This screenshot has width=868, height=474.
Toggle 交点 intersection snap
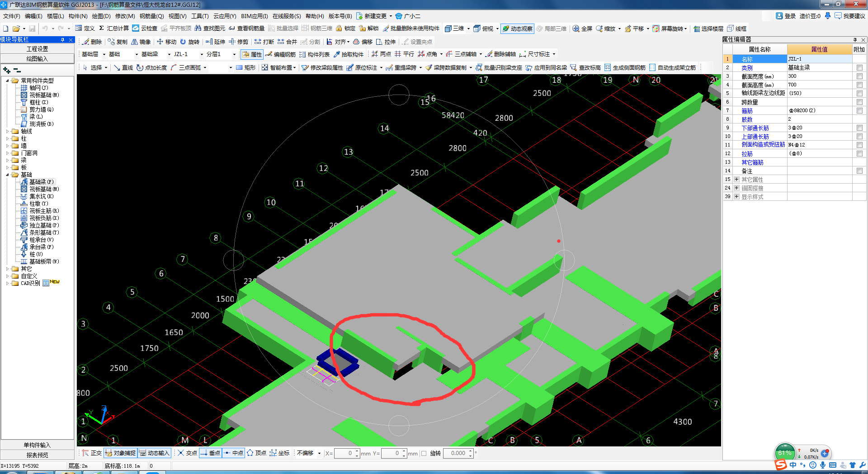pos(187,453)
